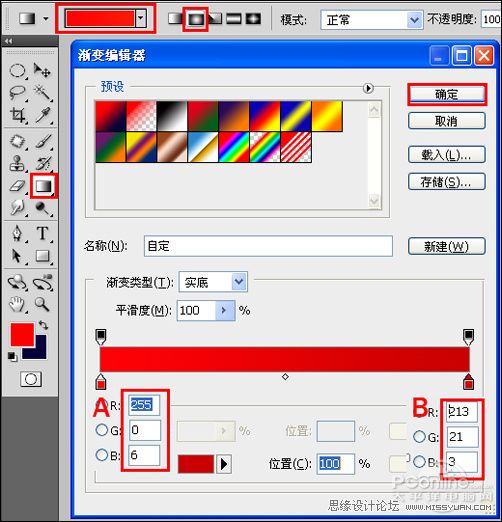The width and height of the screenshot is (502, 522).
Task: Choose diamond gradient style
Action: point(253,19)
